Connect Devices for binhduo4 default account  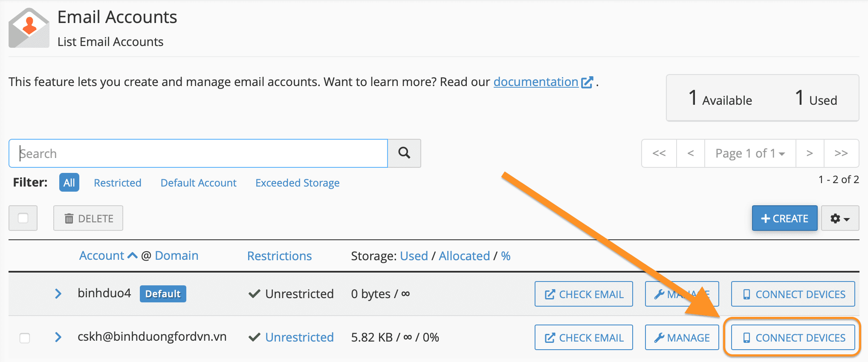click(793, 294)
